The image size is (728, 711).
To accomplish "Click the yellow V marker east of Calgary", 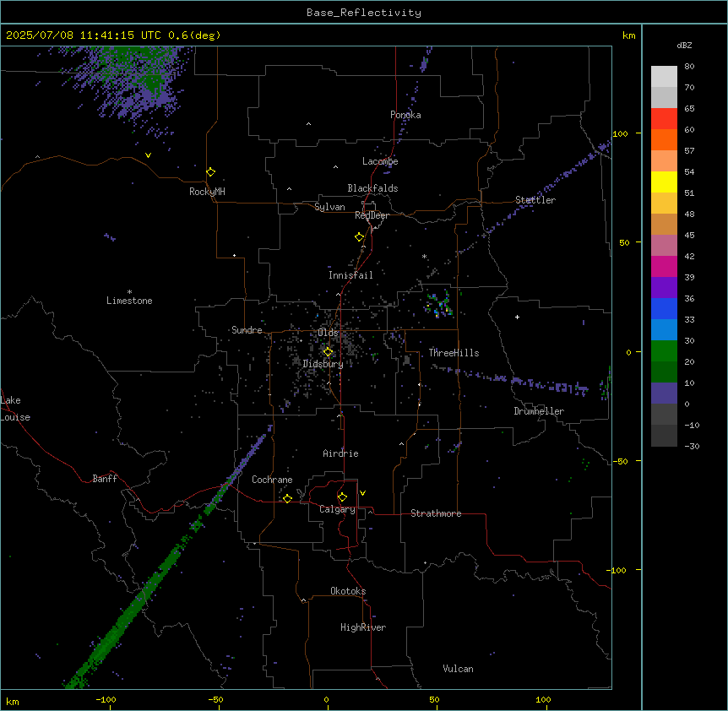I will 362,493.
